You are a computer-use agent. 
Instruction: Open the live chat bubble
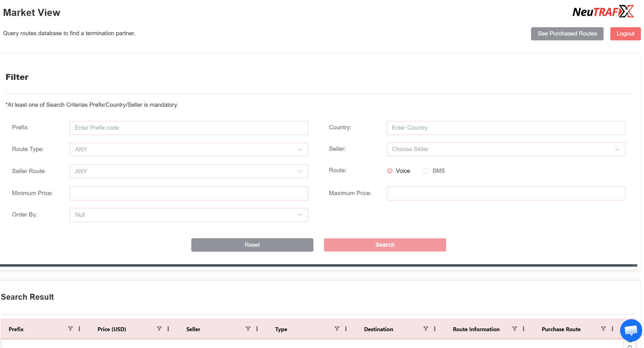631,330
